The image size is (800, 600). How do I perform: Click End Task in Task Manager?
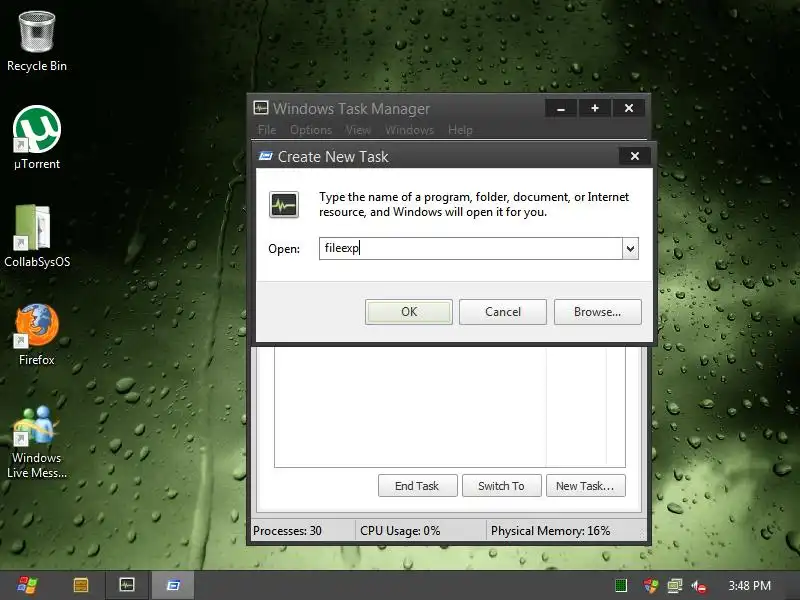pos(417,486)
